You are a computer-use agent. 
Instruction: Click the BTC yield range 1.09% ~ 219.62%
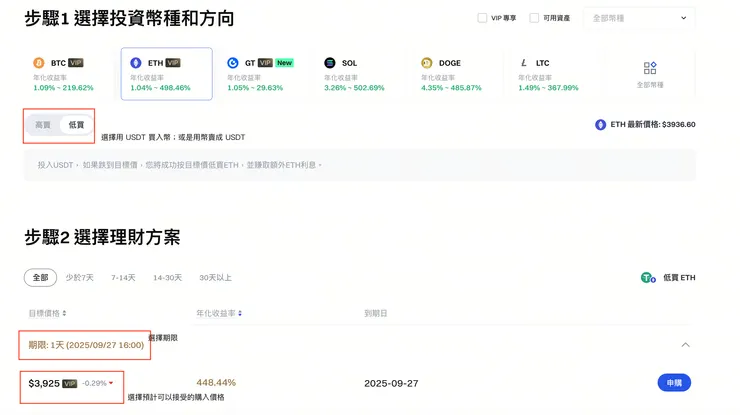pyautogui.click(x=63, y=88)
